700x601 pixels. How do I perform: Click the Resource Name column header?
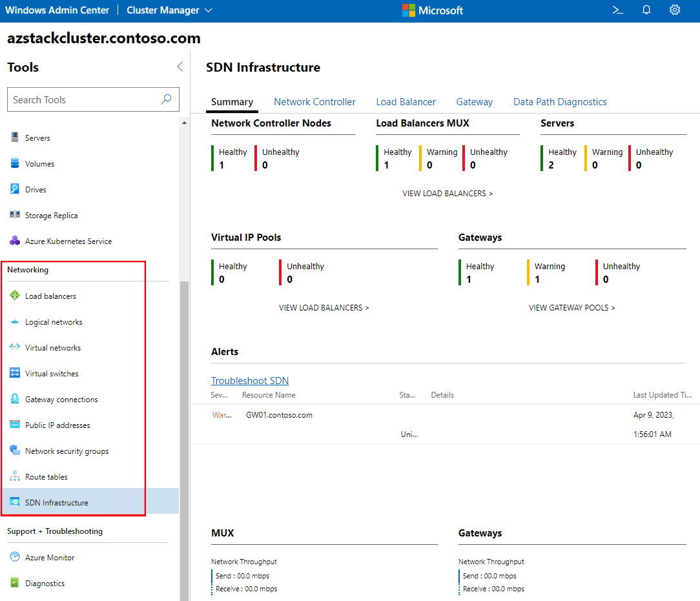(x=269, y=395)
